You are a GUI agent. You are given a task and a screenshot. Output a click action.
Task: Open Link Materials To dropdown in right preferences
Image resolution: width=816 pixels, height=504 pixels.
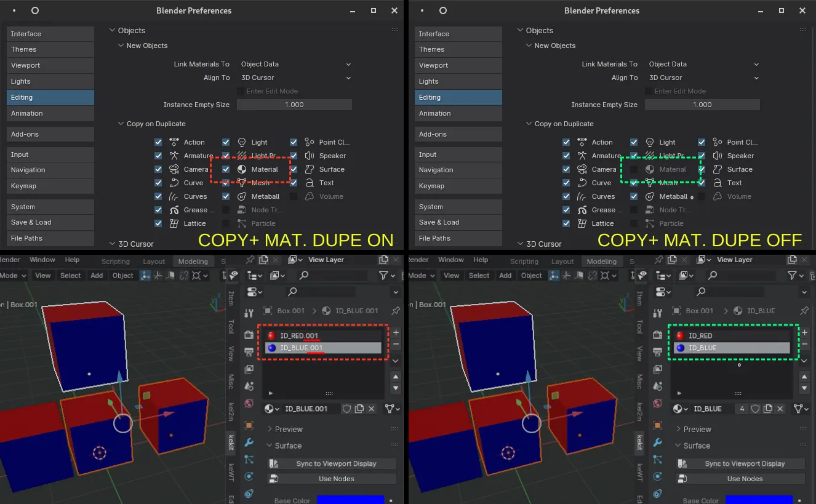[702, 64]
